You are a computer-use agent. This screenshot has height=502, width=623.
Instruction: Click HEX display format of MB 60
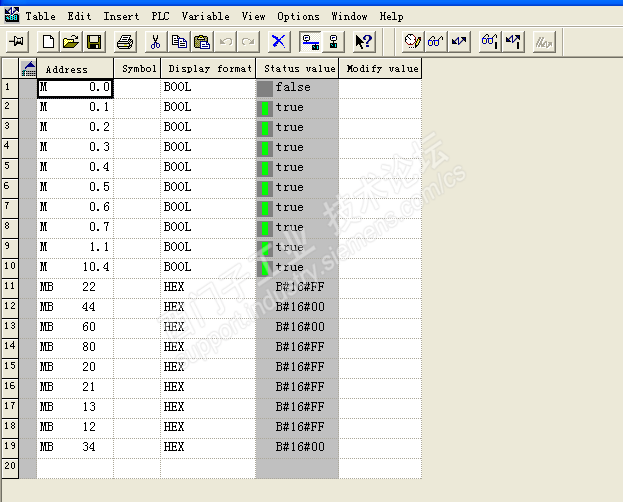[174, 327]
